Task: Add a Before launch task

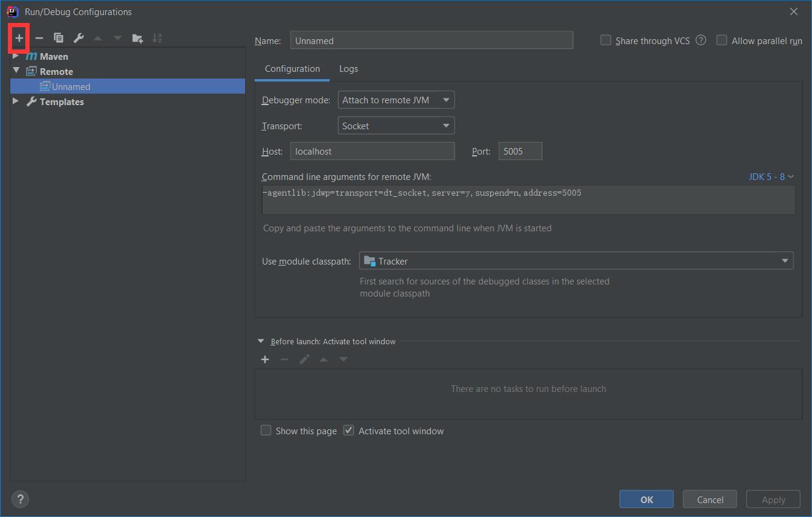Action: pyautogui.click(x=265, y=359)
